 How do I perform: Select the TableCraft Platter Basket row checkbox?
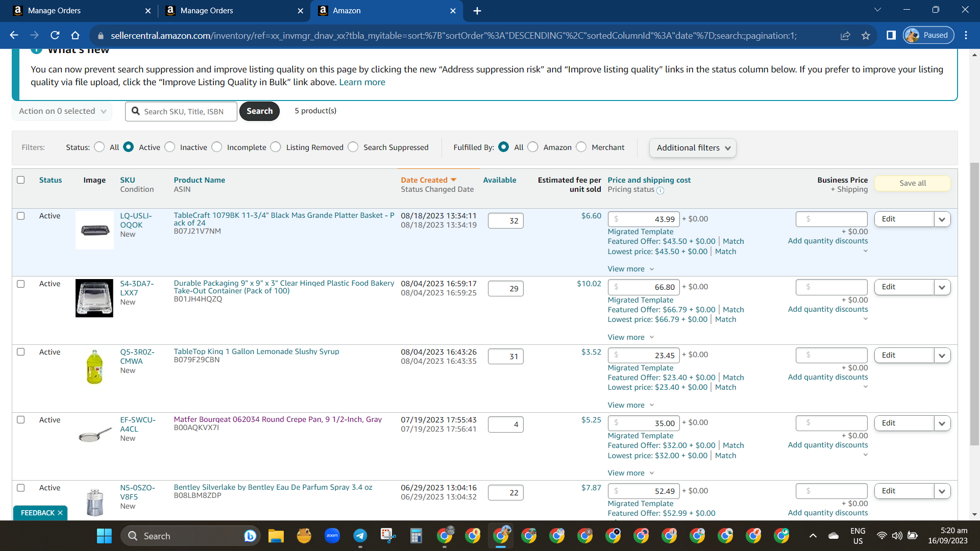tap(21, 216)
